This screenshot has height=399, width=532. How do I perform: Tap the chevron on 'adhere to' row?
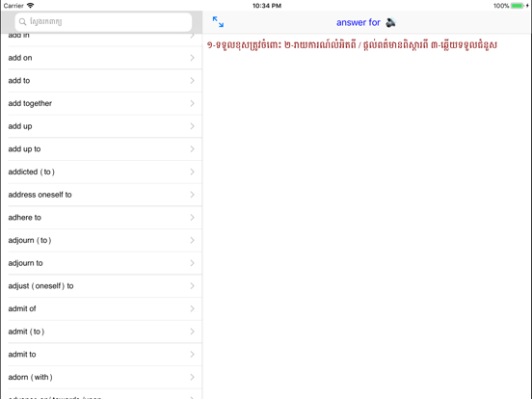[193, 218]
